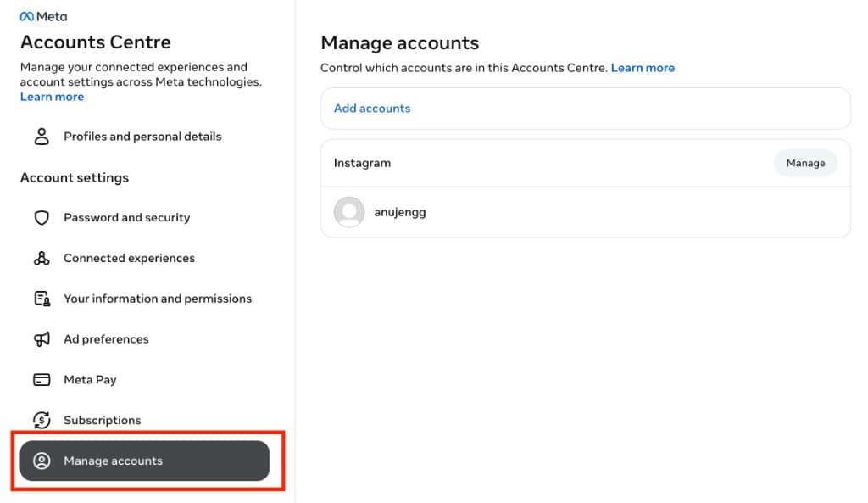Click the anujengg profile avatar
This screenshot has height=503, width=868.
click(x=349, y=212)
